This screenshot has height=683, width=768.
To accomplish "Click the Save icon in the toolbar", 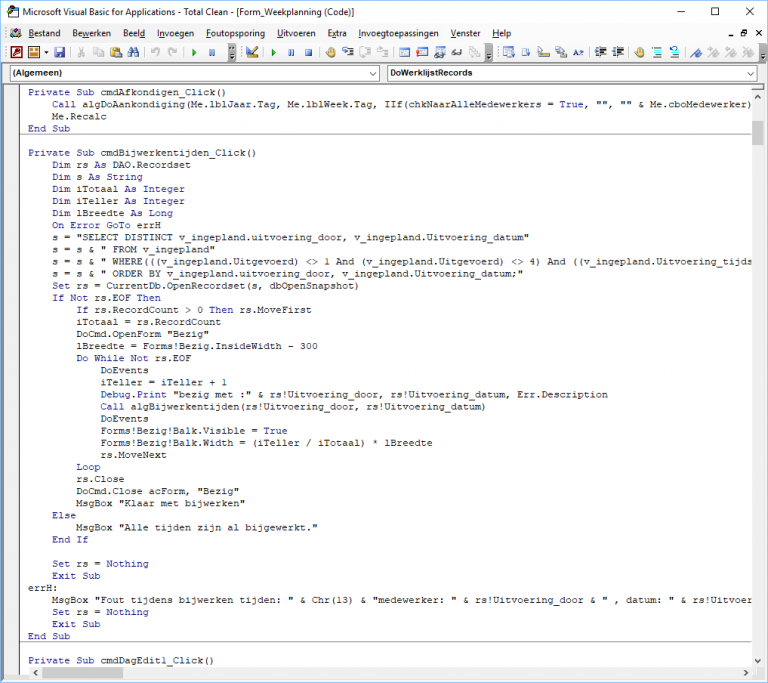I will pos(60,52).
